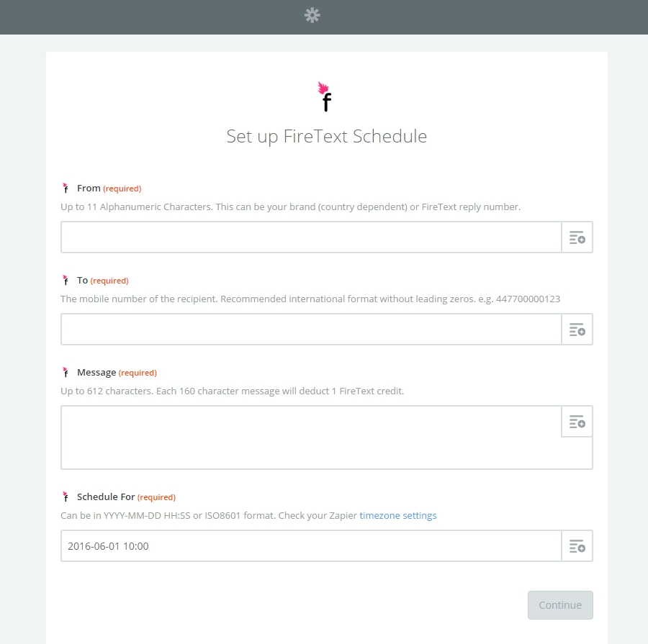Image resolution: width=648 pixels, height=644 pixels.
Task: Open insert-field picker for To field
Action: pos(577,330)
